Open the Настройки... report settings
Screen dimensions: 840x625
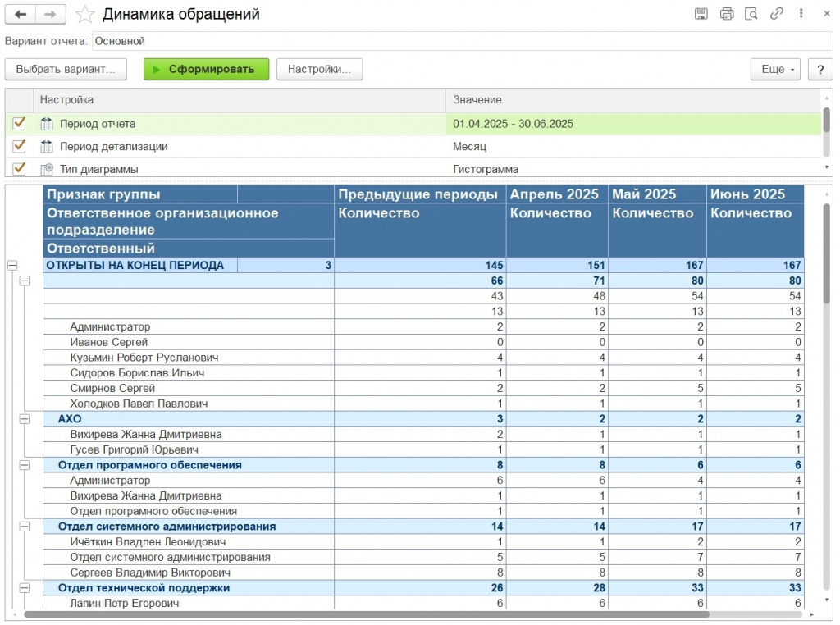(319, 70)
